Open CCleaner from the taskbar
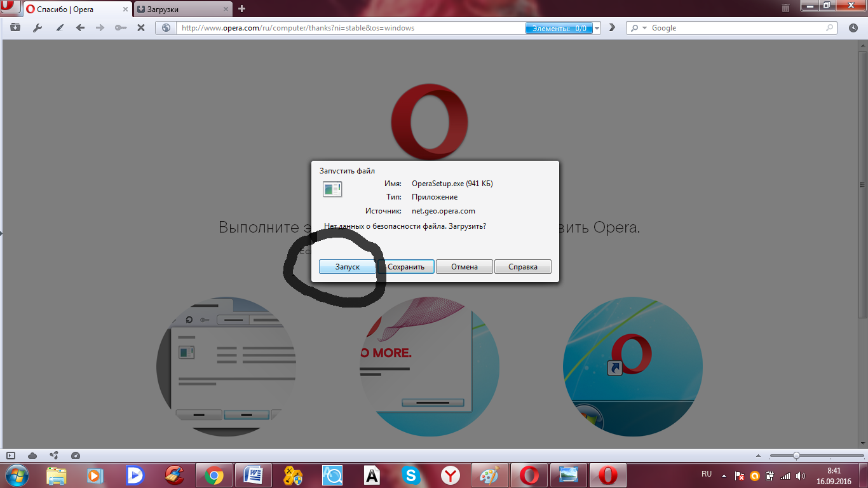Screen dimensions: 868x488 point(173,475)
